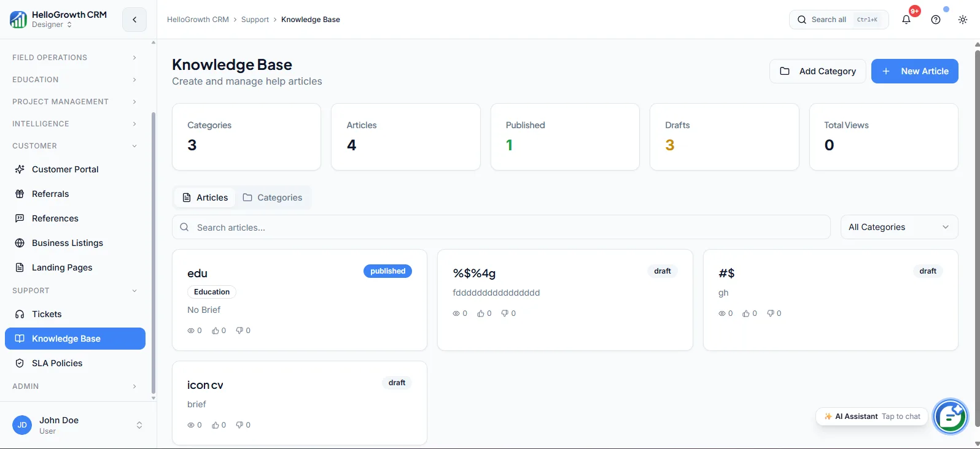
Task: Click thumbs up on the edu article
Action: tap(216, 331)
